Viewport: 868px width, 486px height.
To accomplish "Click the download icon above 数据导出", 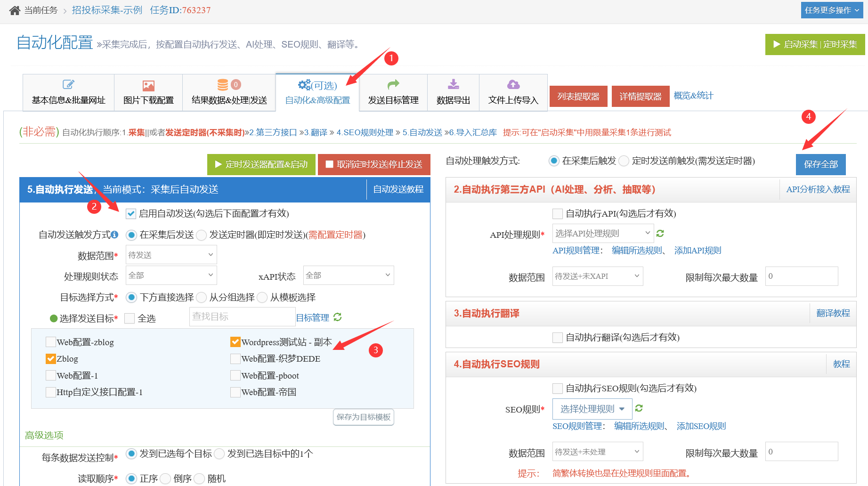I will (x=453, y=85).
